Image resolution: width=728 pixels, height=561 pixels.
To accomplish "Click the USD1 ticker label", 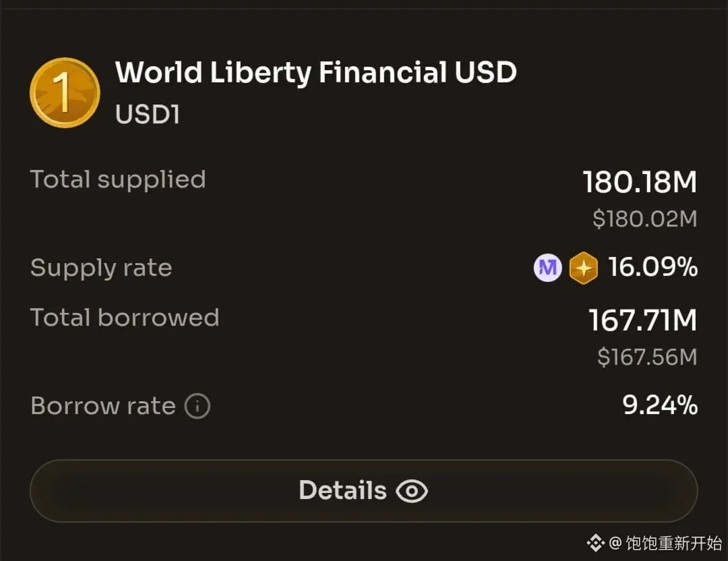I will (148, 115).
